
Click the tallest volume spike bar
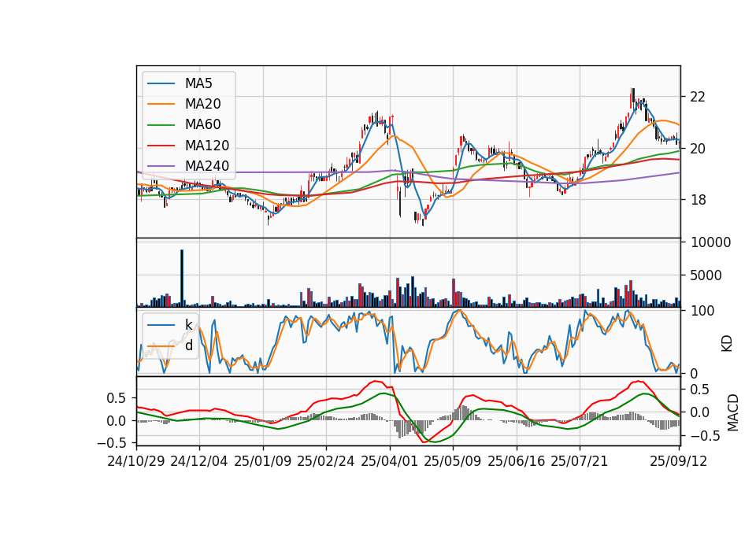[182, 278]
